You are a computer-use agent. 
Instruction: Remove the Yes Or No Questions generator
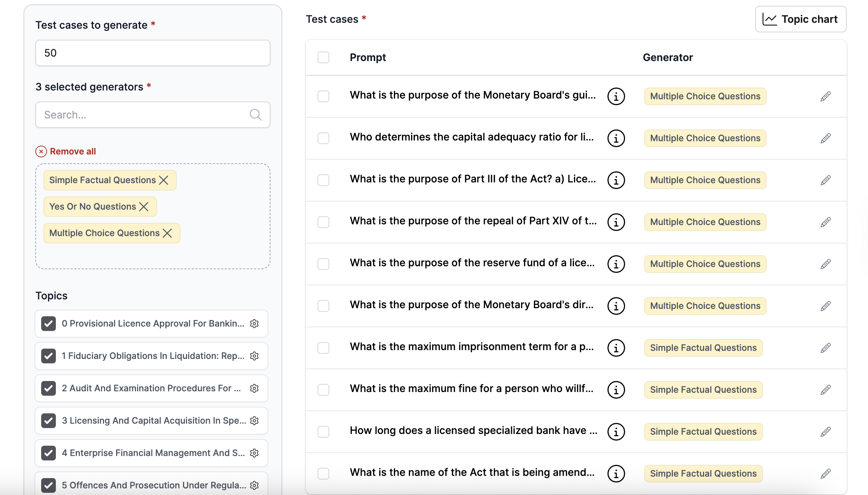click(144, 206)
